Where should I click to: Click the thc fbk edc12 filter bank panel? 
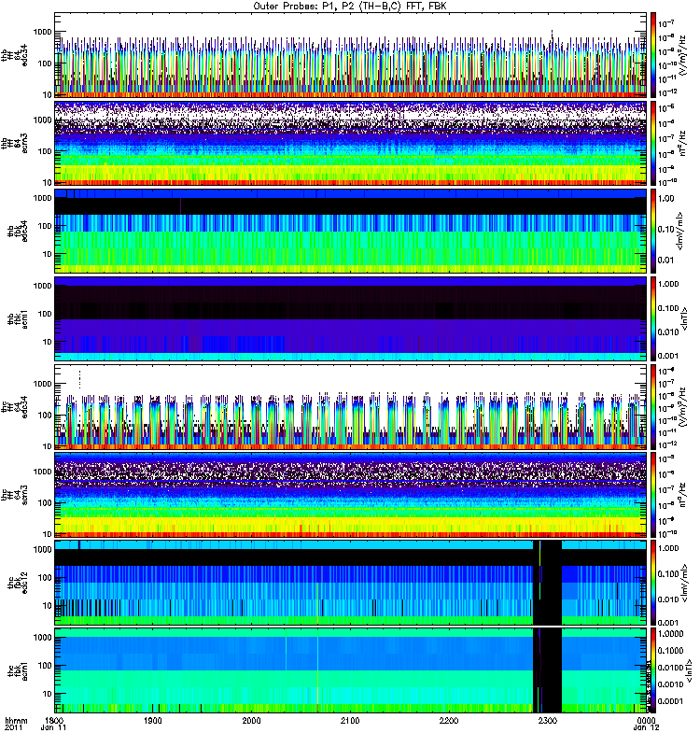(351, 582)
